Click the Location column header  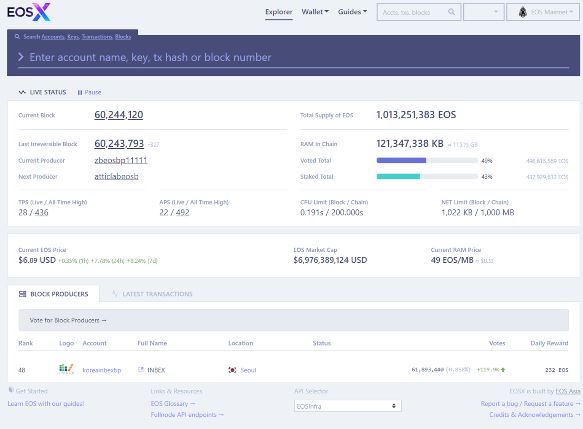pos(241,343)
